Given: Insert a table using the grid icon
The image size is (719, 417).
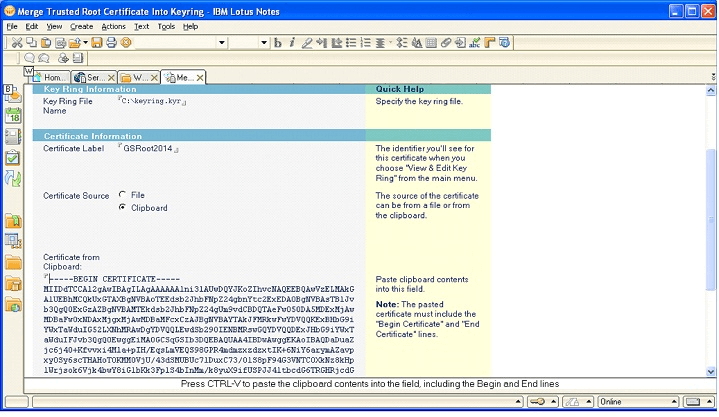Looking at the screenshot, I should tap(431, 43).
